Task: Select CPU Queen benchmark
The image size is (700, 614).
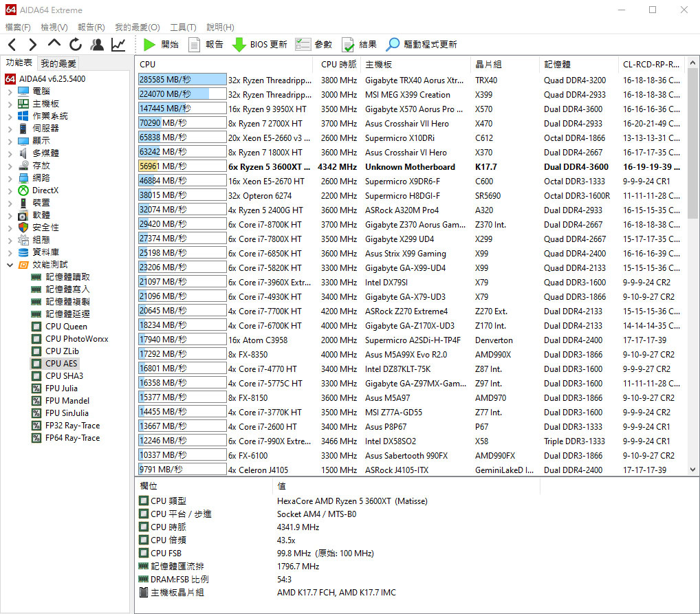Action: click(x=59, y=327)
